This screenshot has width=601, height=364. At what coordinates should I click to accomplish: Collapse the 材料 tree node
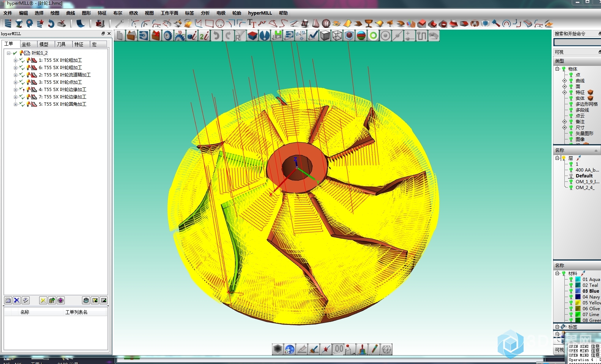[557, 273]
